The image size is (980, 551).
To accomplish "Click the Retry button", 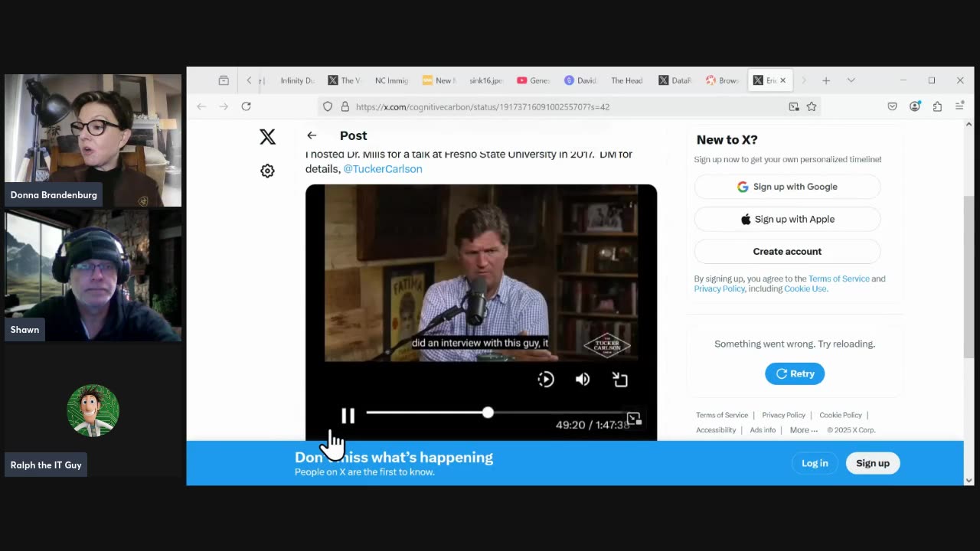I will (795, 373).
